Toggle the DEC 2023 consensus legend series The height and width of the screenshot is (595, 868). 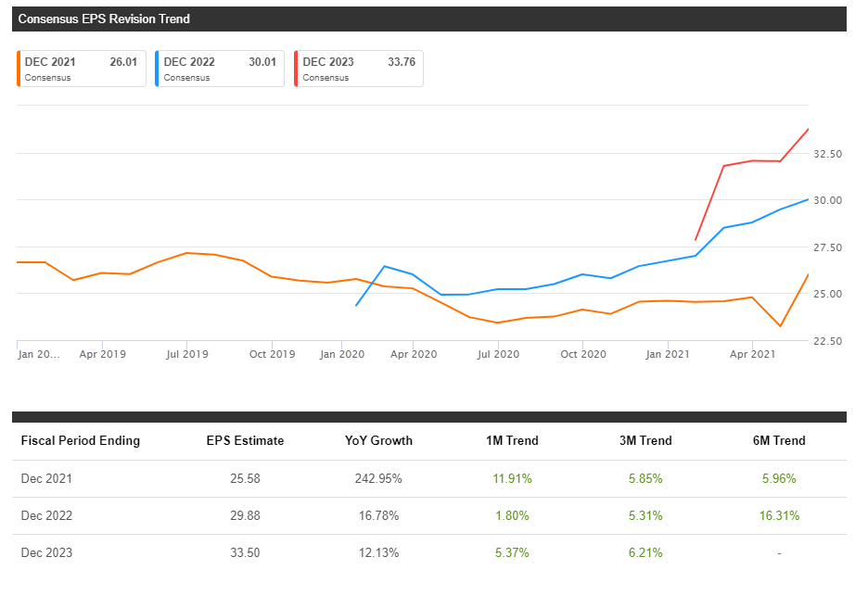click(x=359, y=69)
